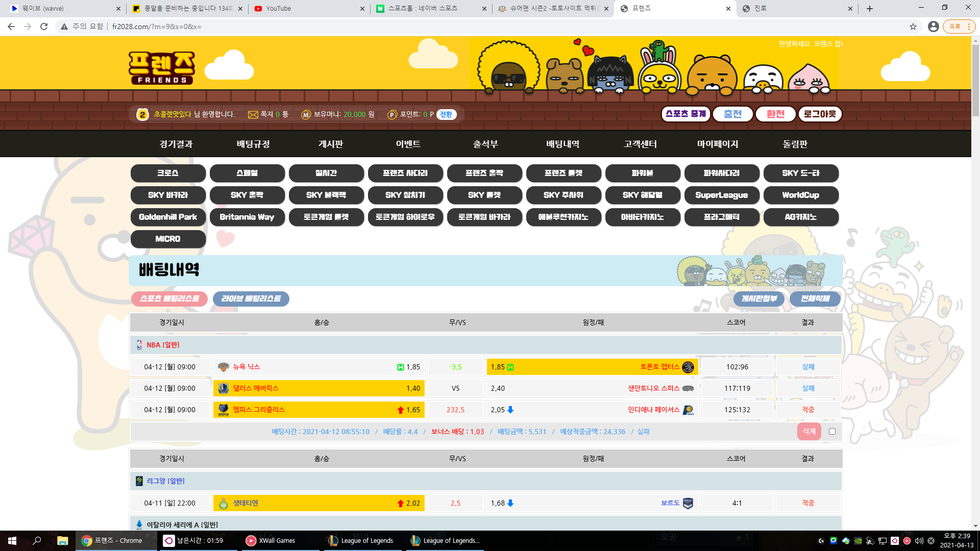Click the 쪽지 envelope message icon

click(x=253, y=115)
